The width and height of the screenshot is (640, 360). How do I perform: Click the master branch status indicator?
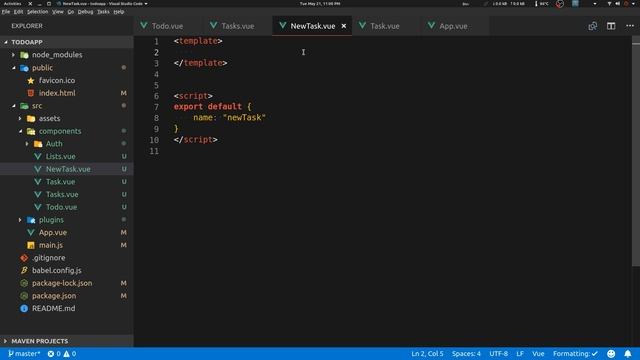24,353
